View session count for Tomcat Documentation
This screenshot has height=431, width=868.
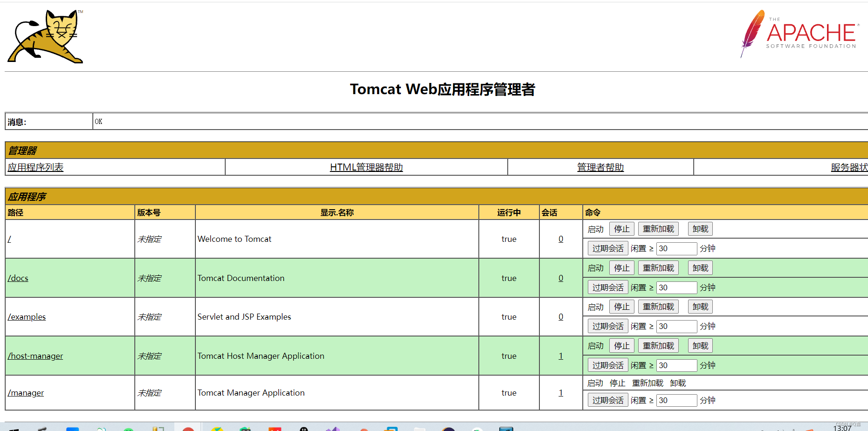tap(561, 278)
